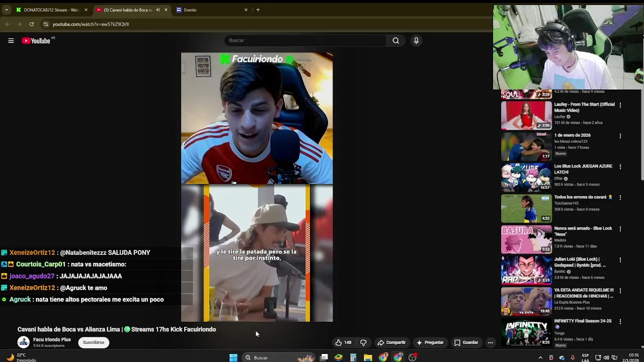Start voice search with the microphone icon
Viewport: 644px width, 362px height.
click(x=416, y=41)
